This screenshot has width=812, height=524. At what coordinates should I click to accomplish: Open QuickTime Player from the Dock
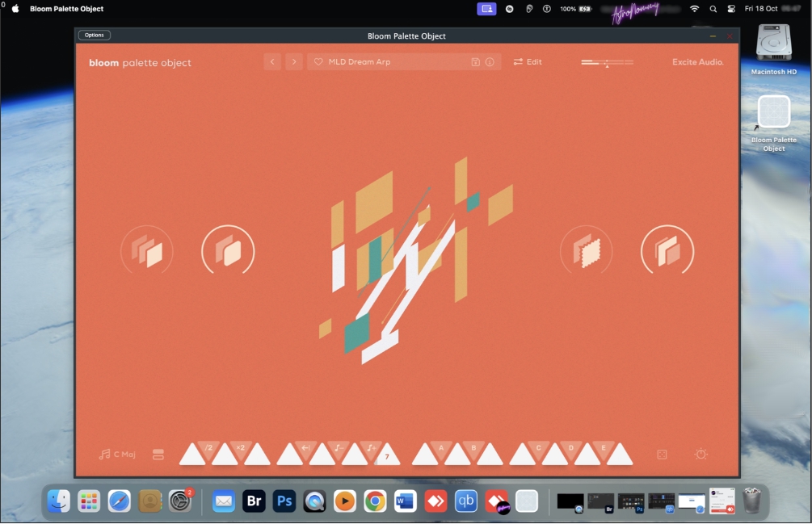click(x=314, y=501)
